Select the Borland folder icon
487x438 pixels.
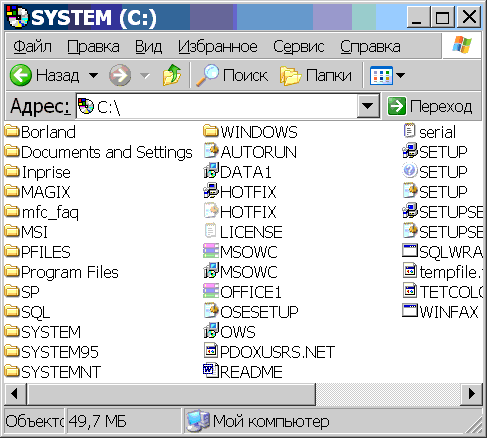click(x=12, y=131)
